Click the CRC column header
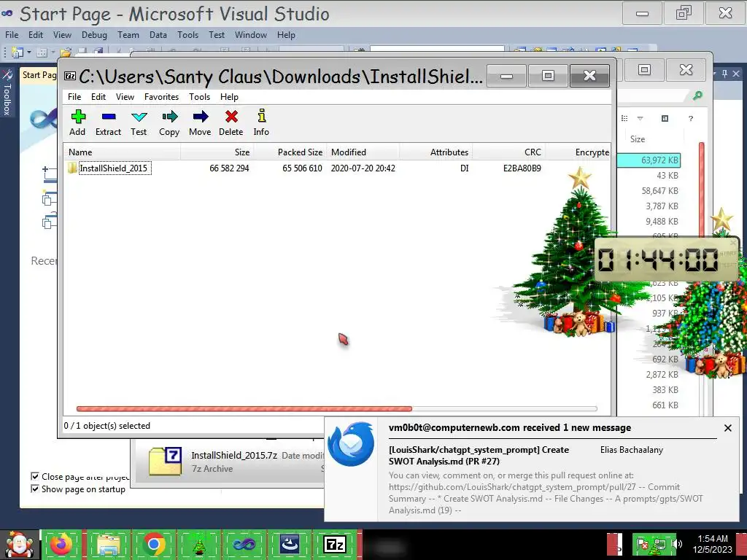 [x=508, y=152]
